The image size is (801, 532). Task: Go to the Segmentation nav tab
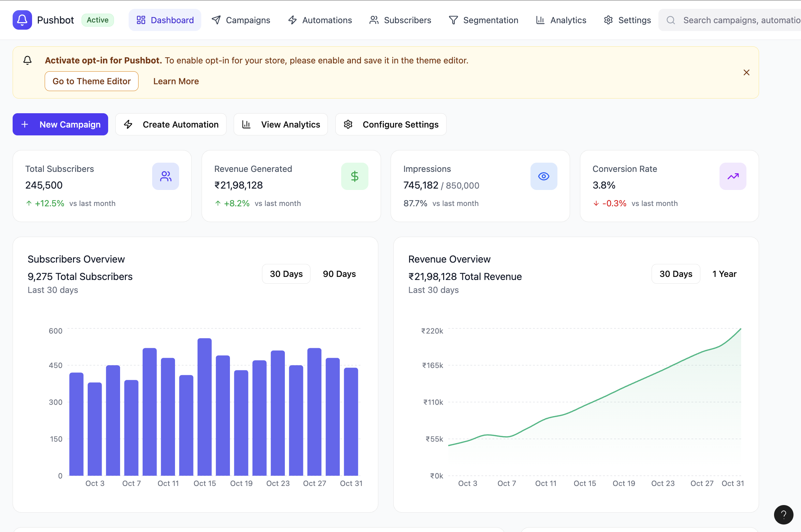coord(483,20)
